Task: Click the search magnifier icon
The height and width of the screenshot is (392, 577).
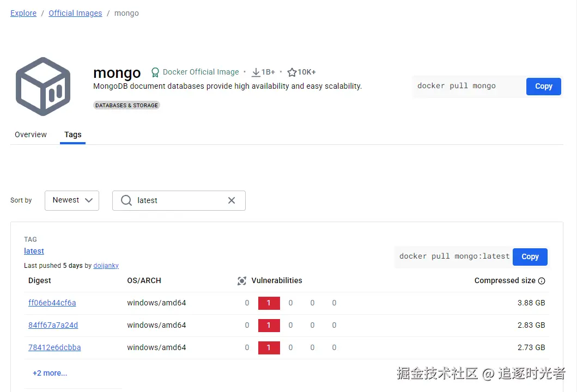Action: click(126, 200)
